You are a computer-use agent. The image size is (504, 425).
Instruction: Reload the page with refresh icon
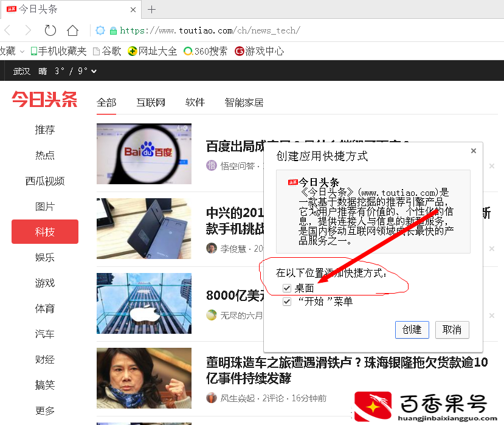pos(50,30)
